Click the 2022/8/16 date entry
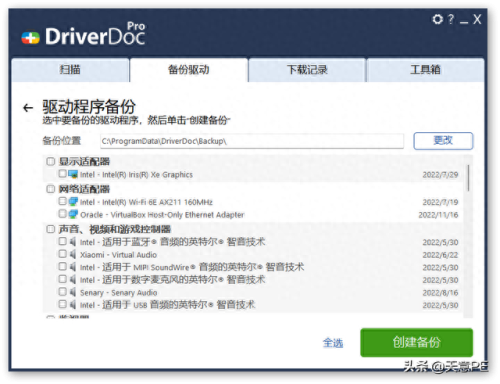 coord(440,293)
